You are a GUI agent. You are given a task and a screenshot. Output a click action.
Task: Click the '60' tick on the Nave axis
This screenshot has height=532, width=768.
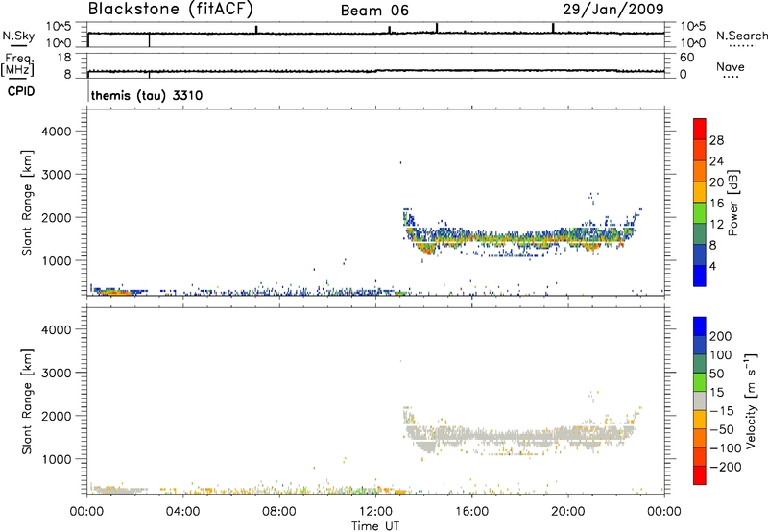pos(686,58)
